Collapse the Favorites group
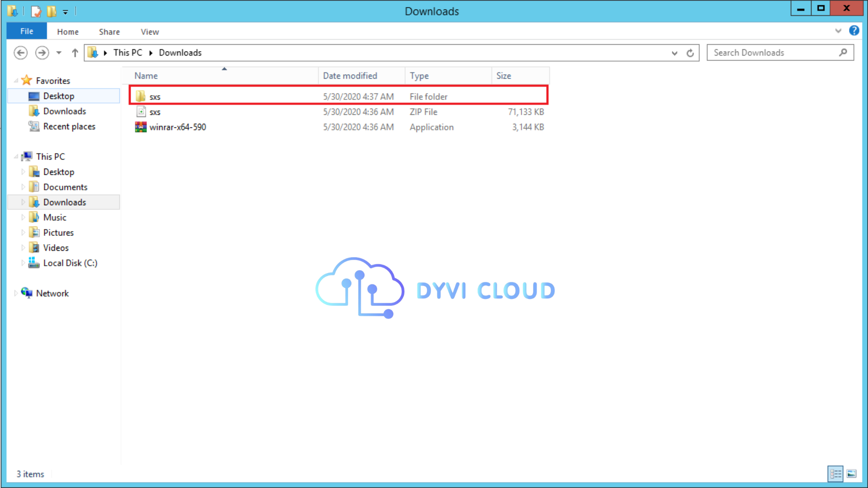 click(16, 80)
